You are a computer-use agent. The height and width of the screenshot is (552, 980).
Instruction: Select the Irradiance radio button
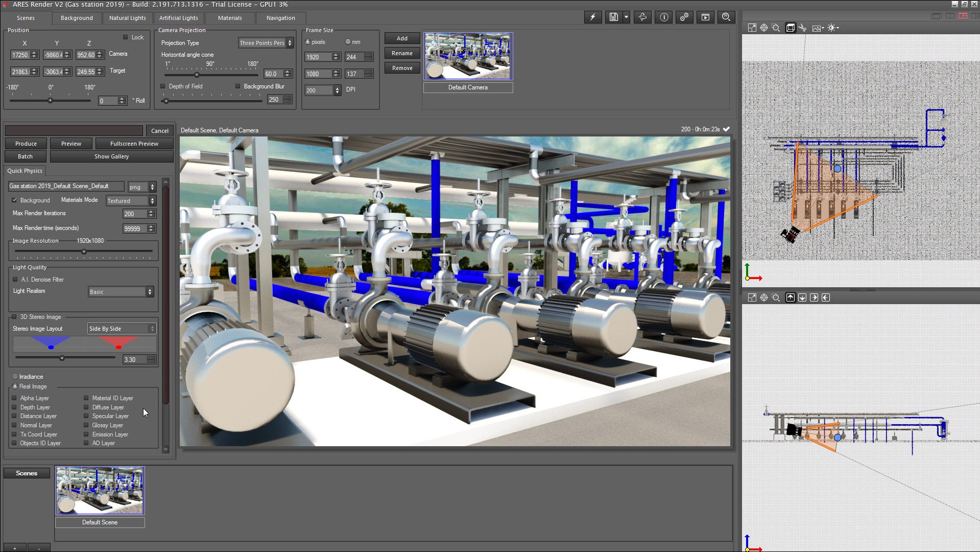coord(15,377)
